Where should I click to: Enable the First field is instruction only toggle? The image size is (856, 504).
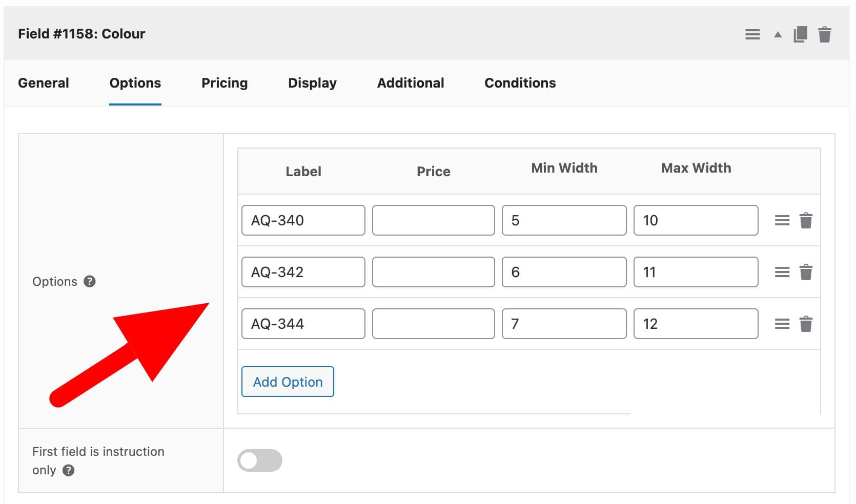(260, 460)
